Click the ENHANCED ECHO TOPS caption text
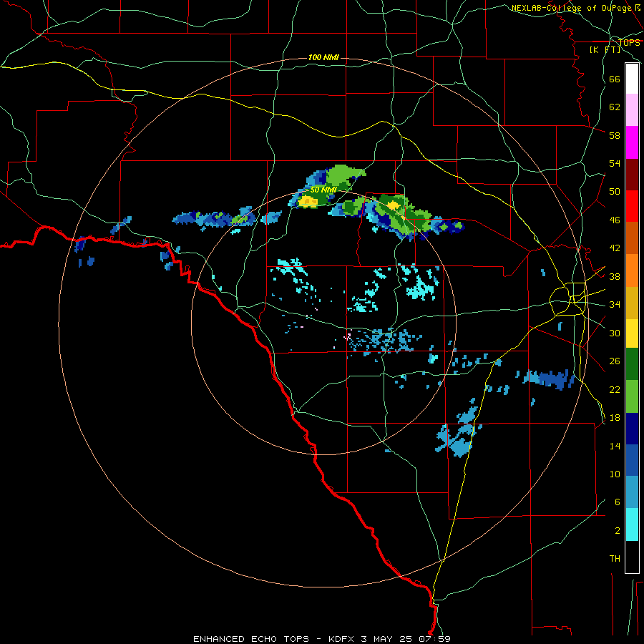The width and height of the screenshot is (644, 644). (x=251, y=639)
